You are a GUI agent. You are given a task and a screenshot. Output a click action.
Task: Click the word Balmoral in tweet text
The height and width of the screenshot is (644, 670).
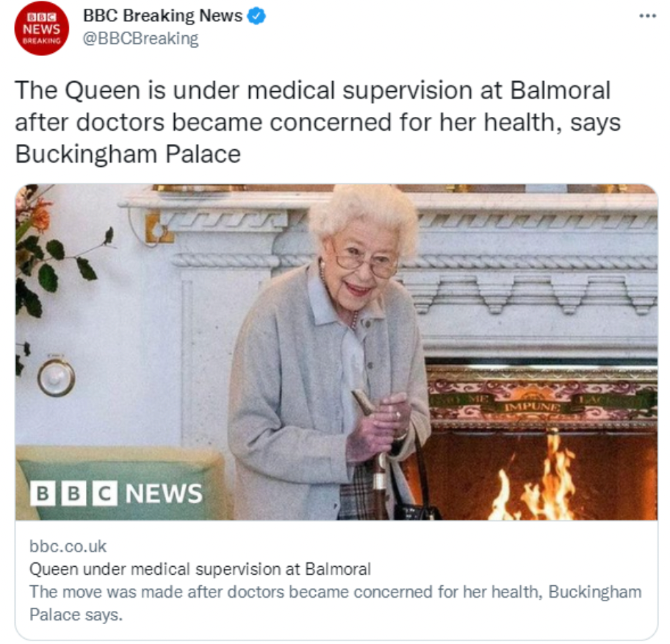(561, 90)
